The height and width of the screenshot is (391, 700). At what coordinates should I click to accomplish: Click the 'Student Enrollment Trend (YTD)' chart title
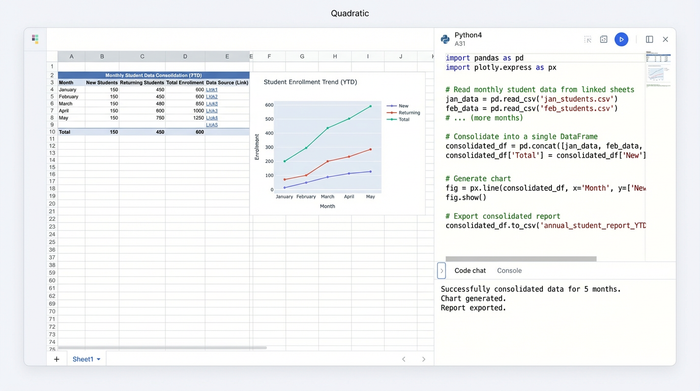(310, 82)
